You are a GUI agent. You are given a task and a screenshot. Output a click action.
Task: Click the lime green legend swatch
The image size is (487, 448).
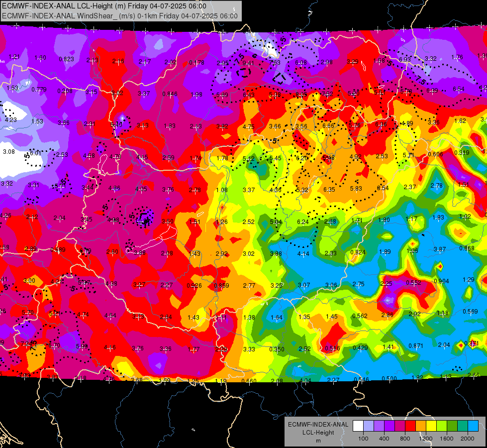442,426
